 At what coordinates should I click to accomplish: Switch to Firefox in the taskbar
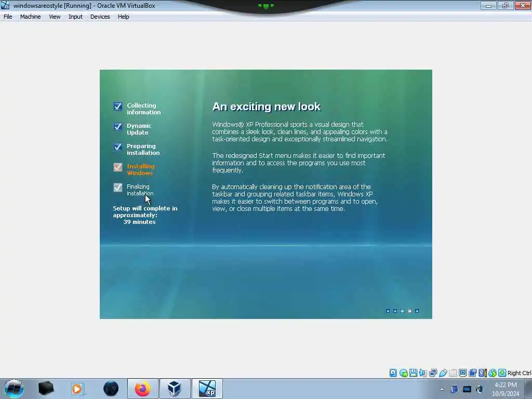click(142, 389)
